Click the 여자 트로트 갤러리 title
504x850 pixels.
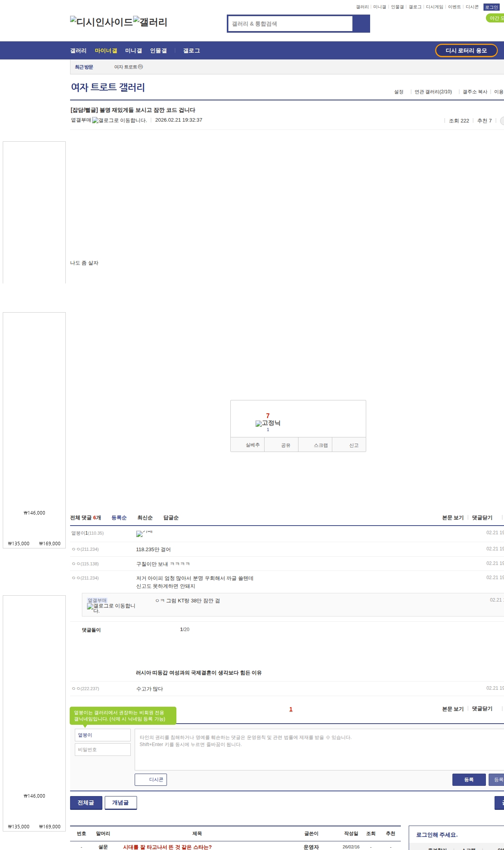[x=108, y=87]
